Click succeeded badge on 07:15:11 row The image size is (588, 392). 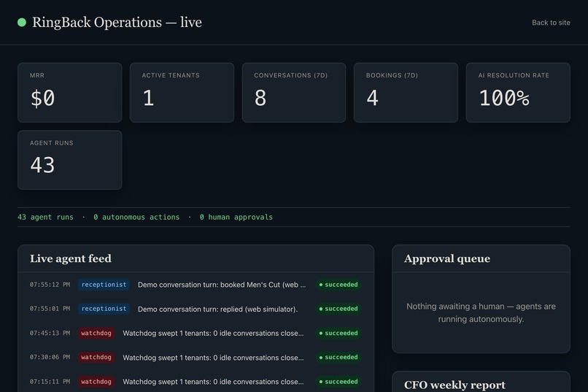(x=339, y=382)
